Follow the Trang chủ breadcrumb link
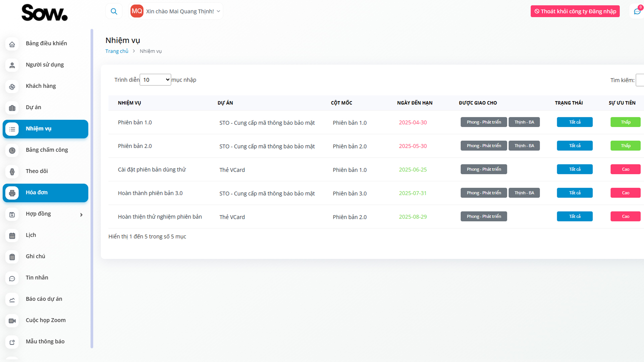The width and height of the screenshot is (644, 362). pos(117,51)
